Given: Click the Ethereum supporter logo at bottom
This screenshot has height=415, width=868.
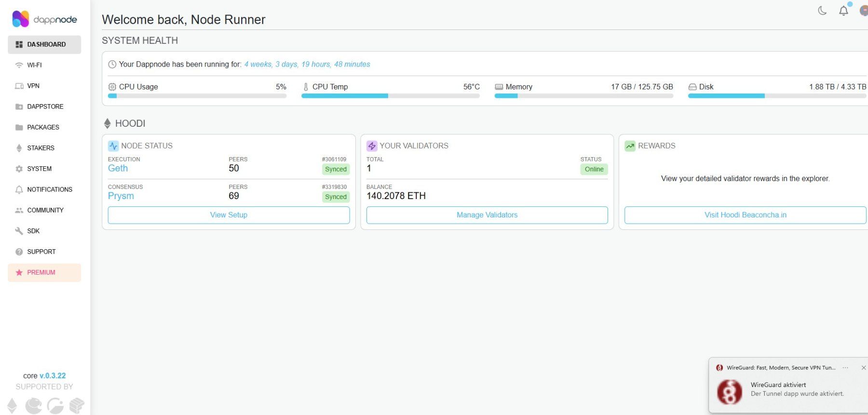Looking at the screenshot, I should point(12,406).
